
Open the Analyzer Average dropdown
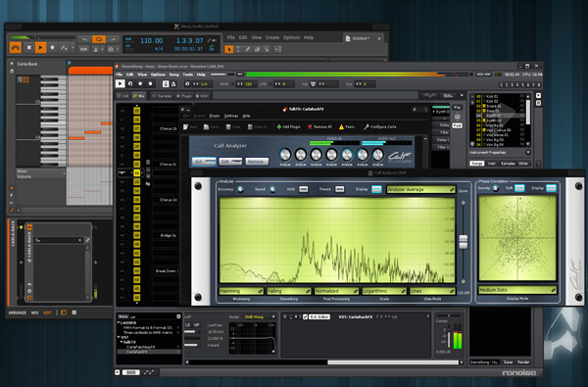tap(420, 190)
